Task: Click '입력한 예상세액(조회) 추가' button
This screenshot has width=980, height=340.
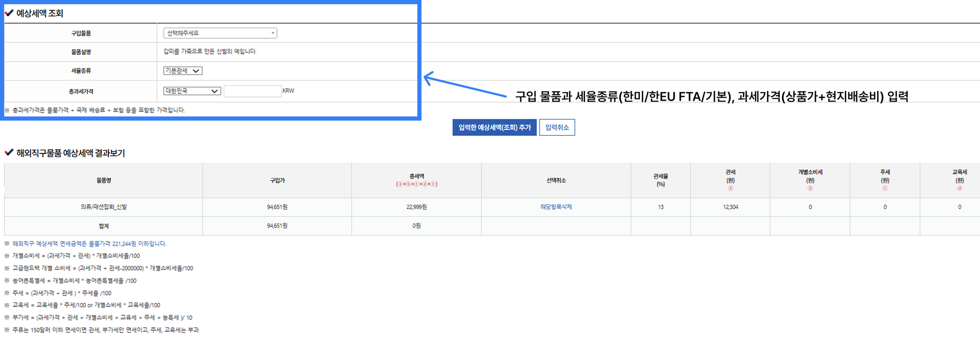Action: click(494, 128)
